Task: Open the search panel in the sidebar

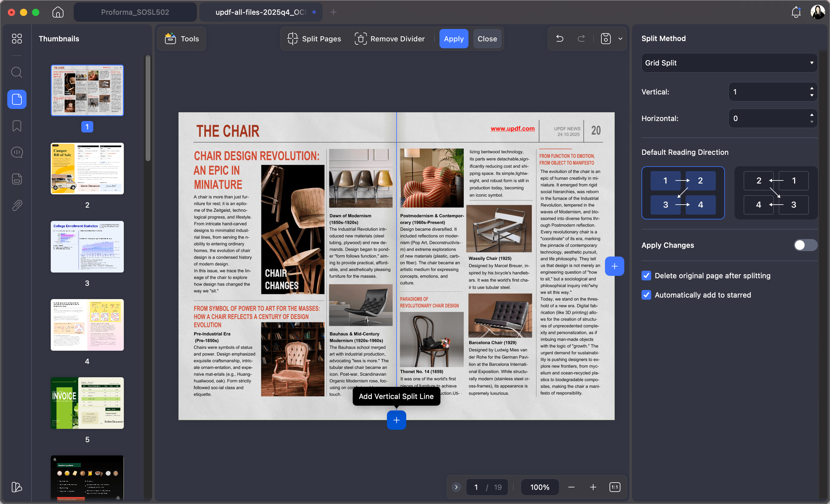Action: (16, 72)
